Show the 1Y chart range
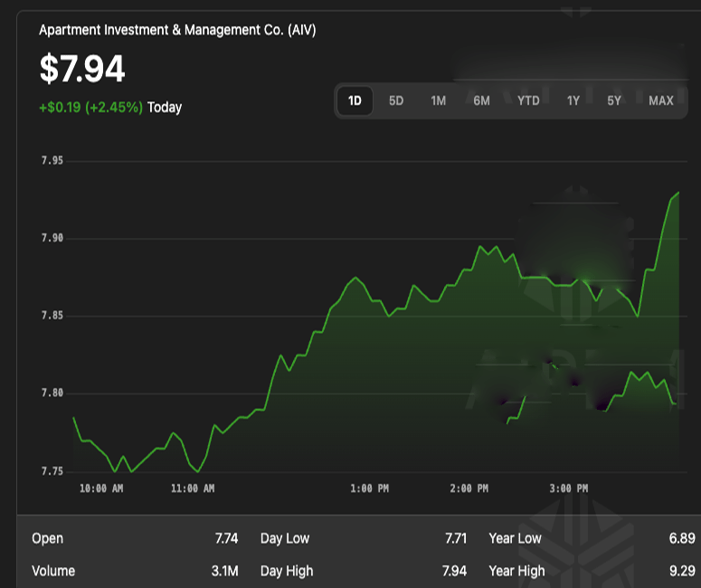701x588 pixels. (573, 100)
